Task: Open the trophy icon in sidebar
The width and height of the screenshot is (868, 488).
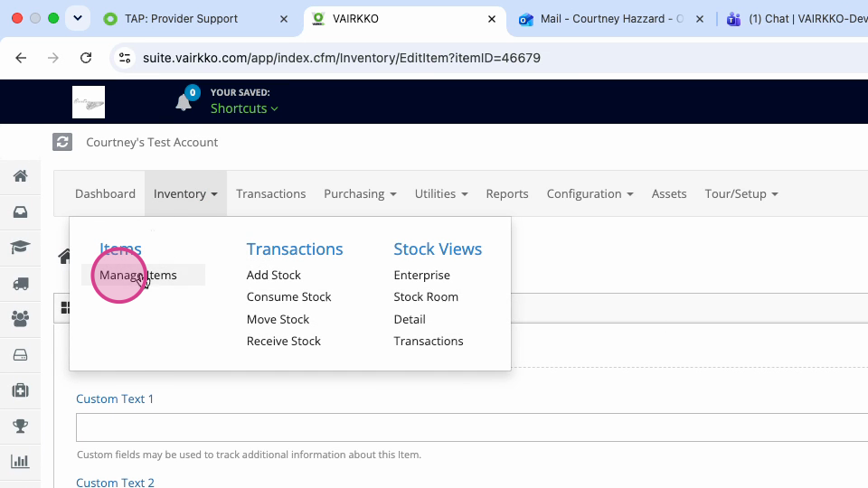Action: pos(20,426)
